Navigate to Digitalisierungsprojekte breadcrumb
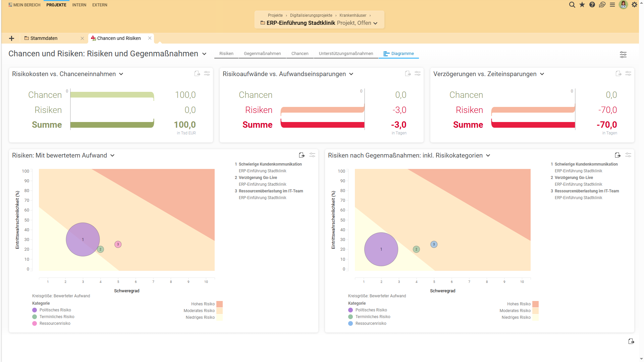 point(311,15)
